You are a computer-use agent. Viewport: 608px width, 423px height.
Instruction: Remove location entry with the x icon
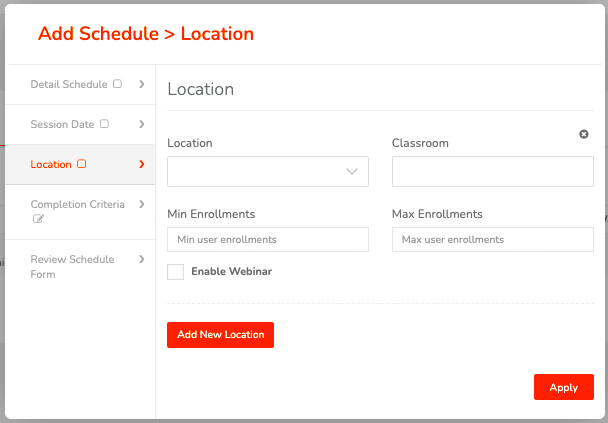click(584, 134)
